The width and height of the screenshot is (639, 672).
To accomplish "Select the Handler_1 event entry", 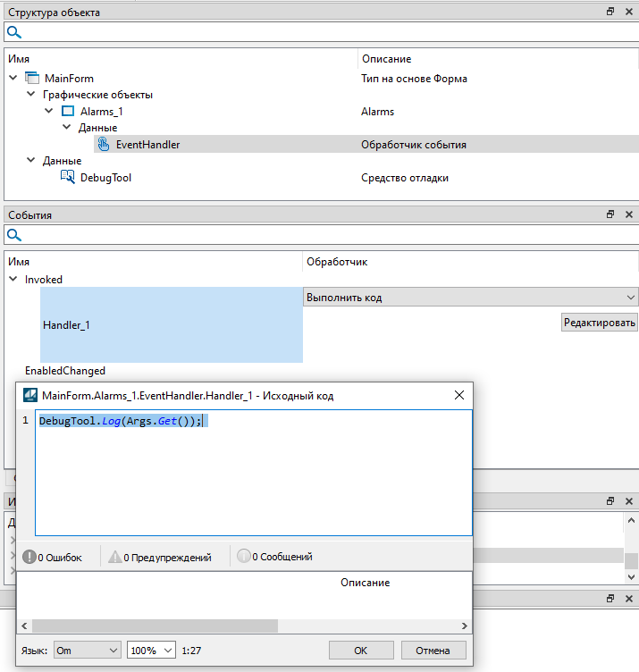I will [66, 325].
